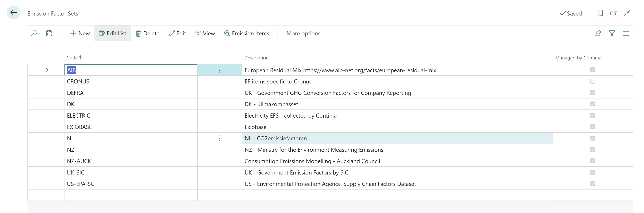The width and height of the screenshot is (644, 213).
Task: Sort by Code column header
Action: tap(74, 58)
